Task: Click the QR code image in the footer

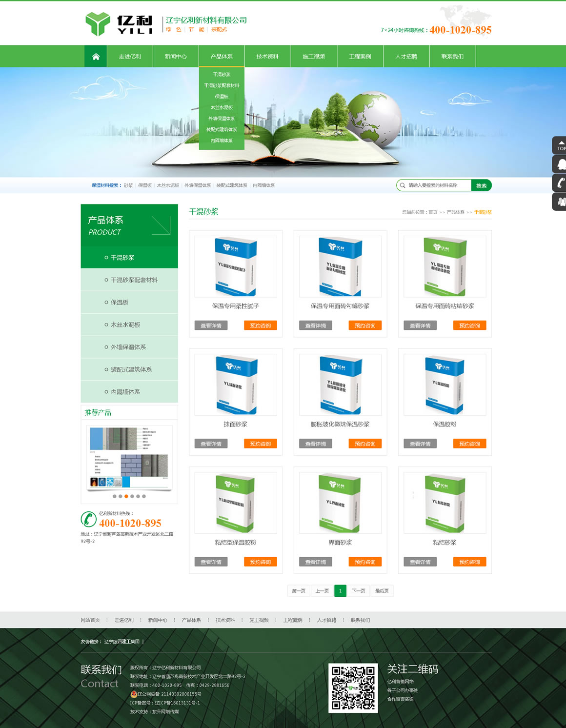Action: [x=353, y=688]
